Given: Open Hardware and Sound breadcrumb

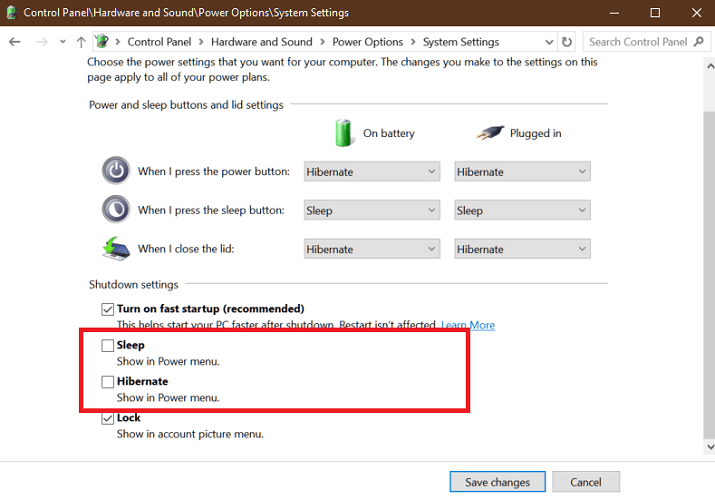Looking at the screenshot, I should tap(261, 42).
